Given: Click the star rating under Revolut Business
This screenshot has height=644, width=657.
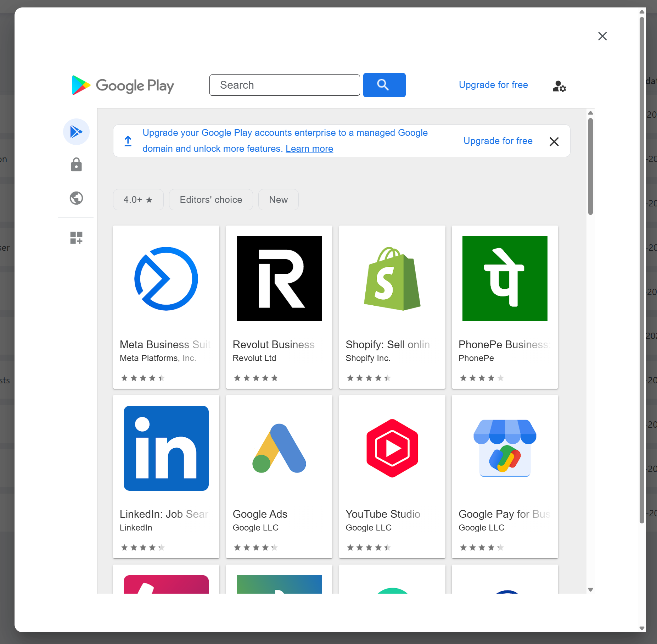Looking at the screenshot, I should 256,378.
